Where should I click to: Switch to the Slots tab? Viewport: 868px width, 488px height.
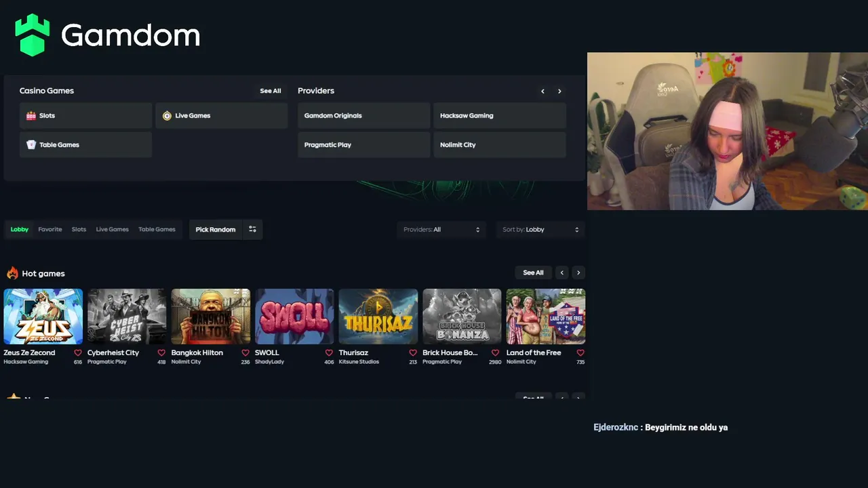[79, 230]
